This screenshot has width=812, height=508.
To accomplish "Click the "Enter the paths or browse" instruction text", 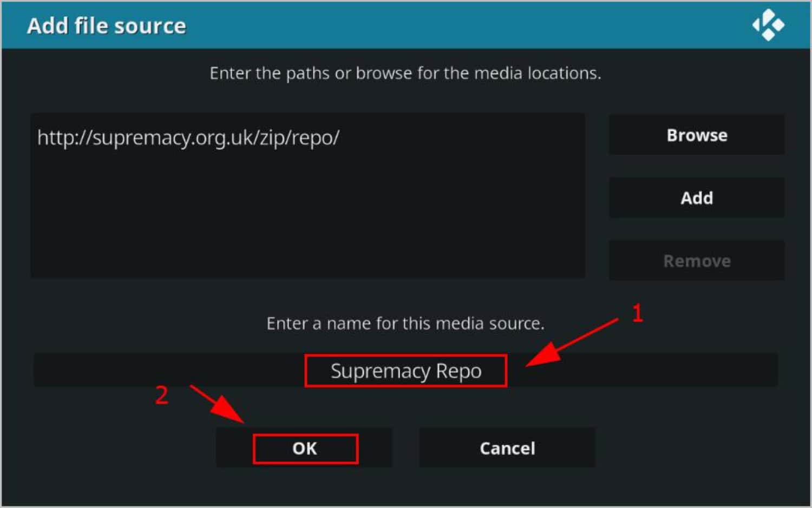I will click(x=405, y=73).
